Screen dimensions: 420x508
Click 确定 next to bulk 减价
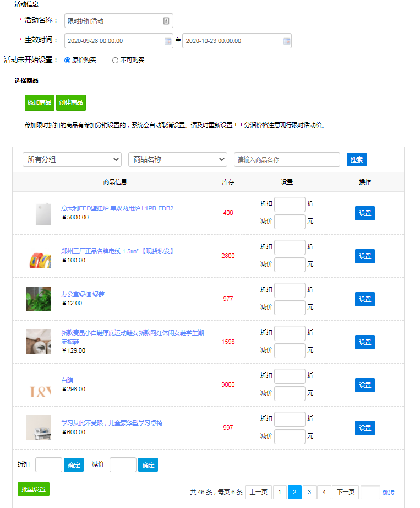point(148,465)
